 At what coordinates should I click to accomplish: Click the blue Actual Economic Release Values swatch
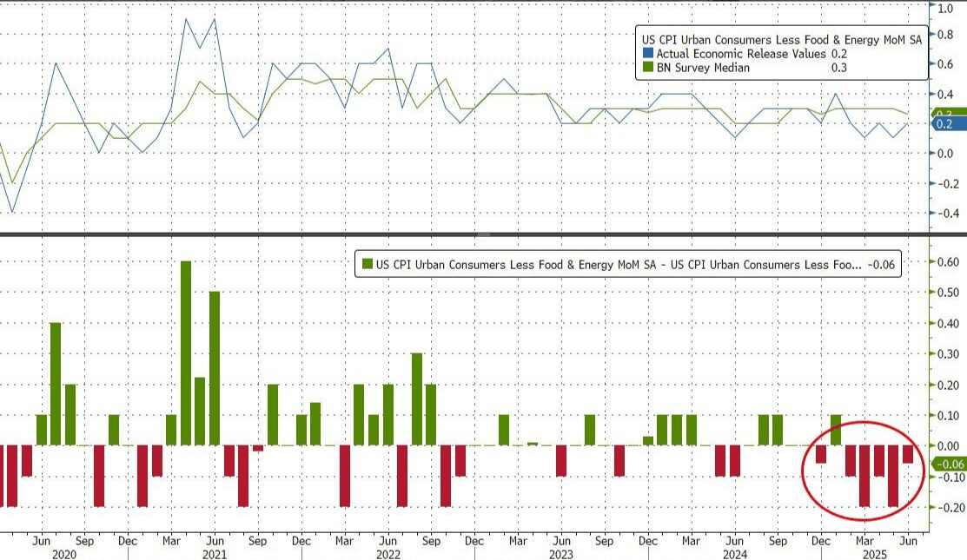click(x=648, y=54)
